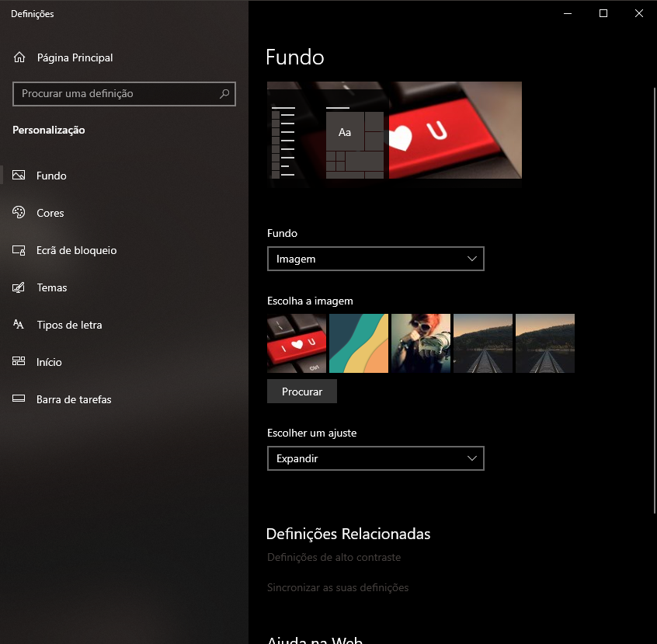Open Tipos de letra settings
Image resolution: width=657 pixels, height=644 pixels.
(x=69, y=325)
